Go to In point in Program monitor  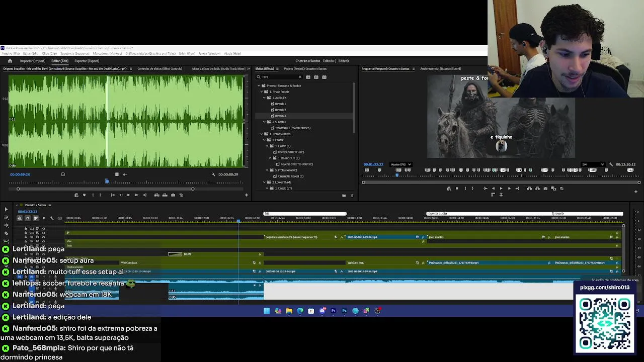click(486, 189)
